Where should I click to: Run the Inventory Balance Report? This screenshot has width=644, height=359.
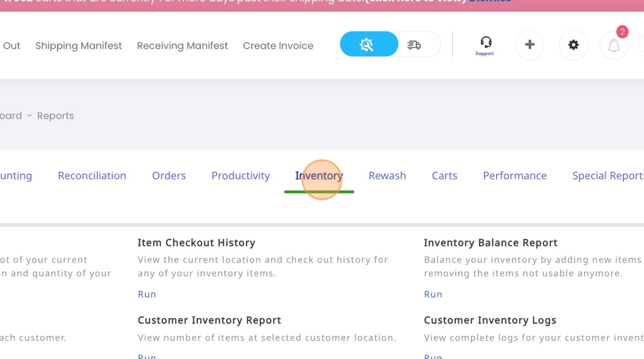click(x=433, y=294)
